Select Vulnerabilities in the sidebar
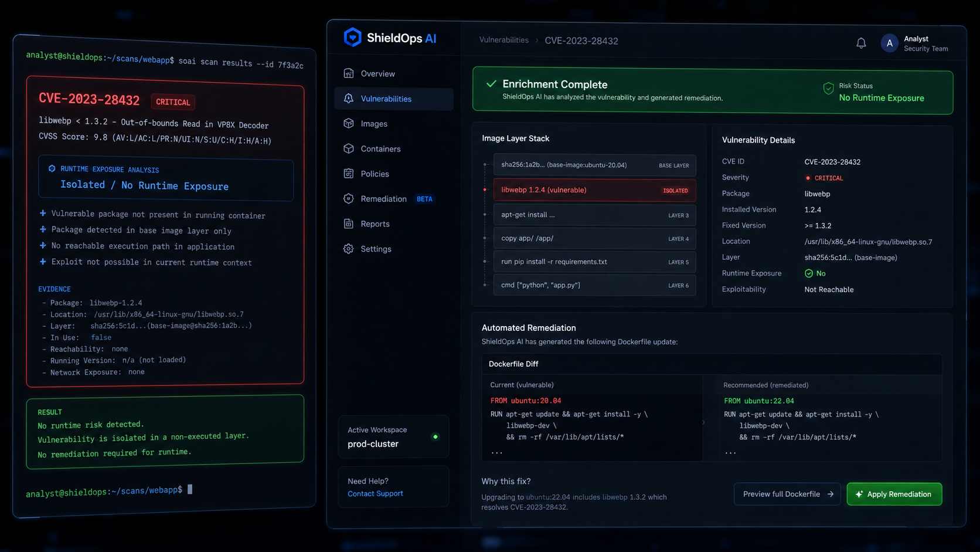The image size is (980, 552). [x=394, y=99]
